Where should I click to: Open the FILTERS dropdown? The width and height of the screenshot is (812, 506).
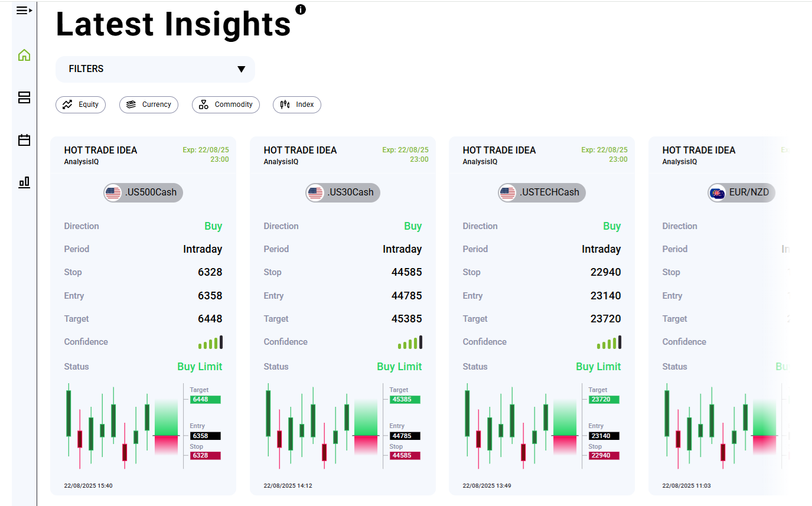pyautogui.click(x=155, y=69)
